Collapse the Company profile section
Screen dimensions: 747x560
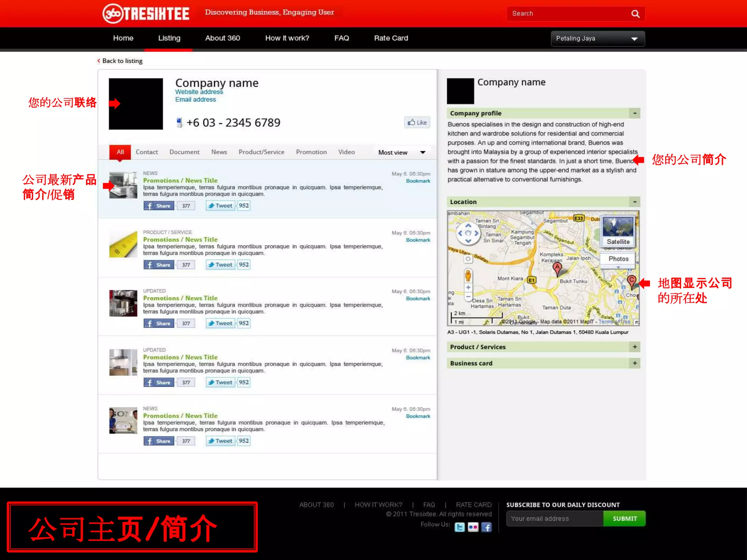pos(635,113)
